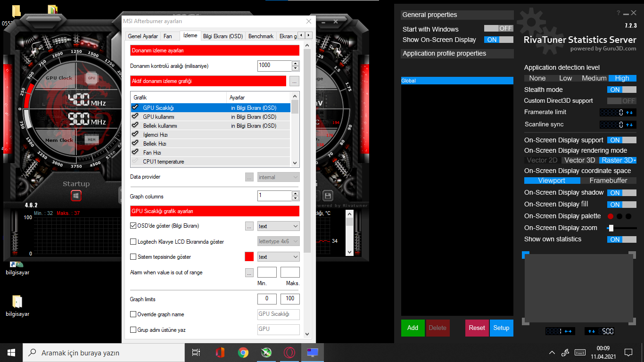Launch Google Chrome from the taskbar
Image resolution: width=644 pixels, height=362 pixels.
243,353
